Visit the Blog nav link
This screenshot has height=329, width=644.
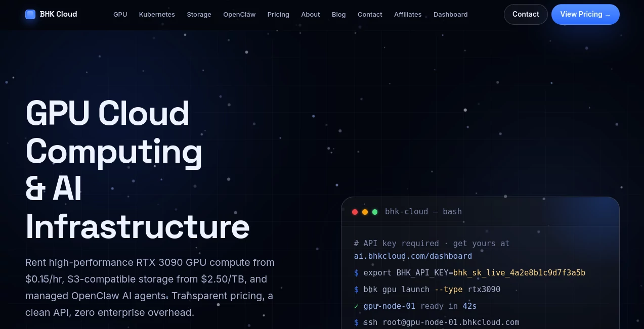[339, 14]
